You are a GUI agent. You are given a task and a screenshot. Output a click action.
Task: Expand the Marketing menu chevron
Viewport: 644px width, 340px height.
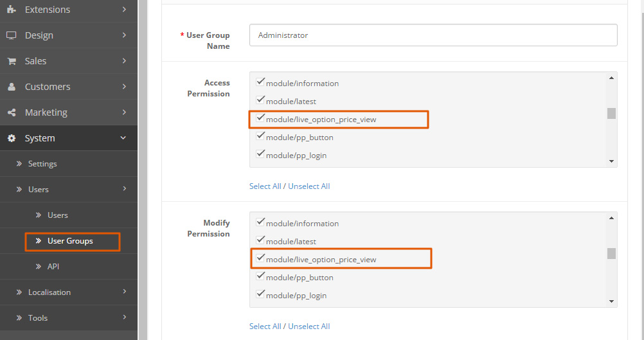pos(124,112)
